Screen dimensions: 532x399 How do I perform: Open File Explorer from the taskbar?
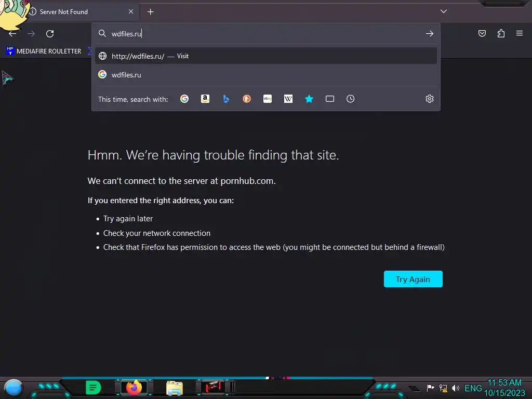(175, 388)
